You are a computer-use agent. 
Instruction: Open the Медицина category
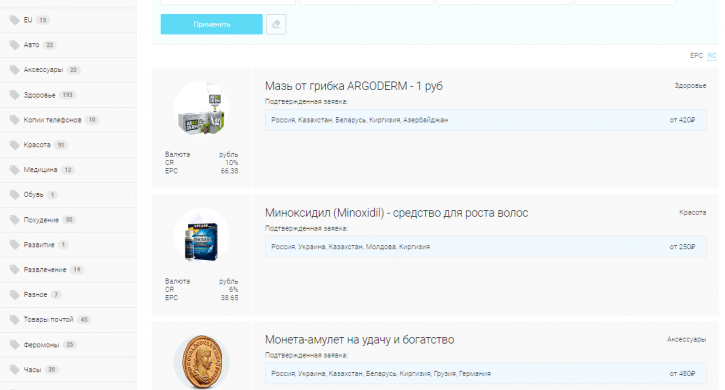pyautogui.click(x=40, y=170)
